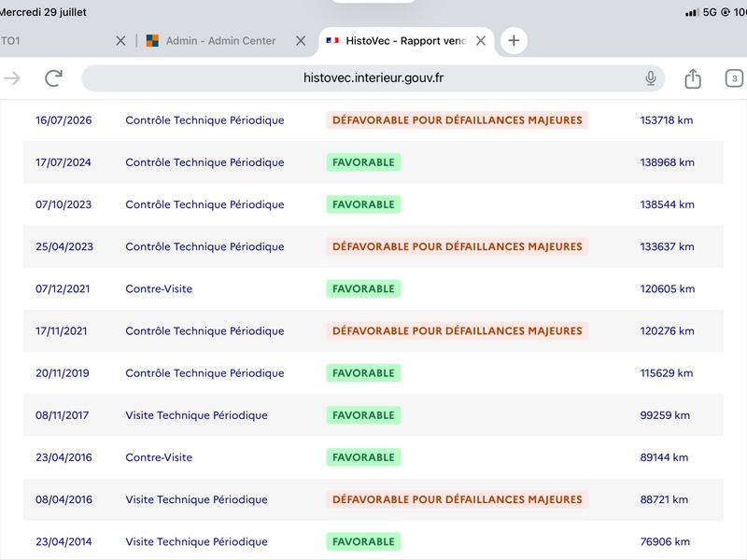The image size is (747, 560).
Task: Click the Favorable badge on the 17/07/2024 row
Action: pyautogui.click(x=363, y=162)
